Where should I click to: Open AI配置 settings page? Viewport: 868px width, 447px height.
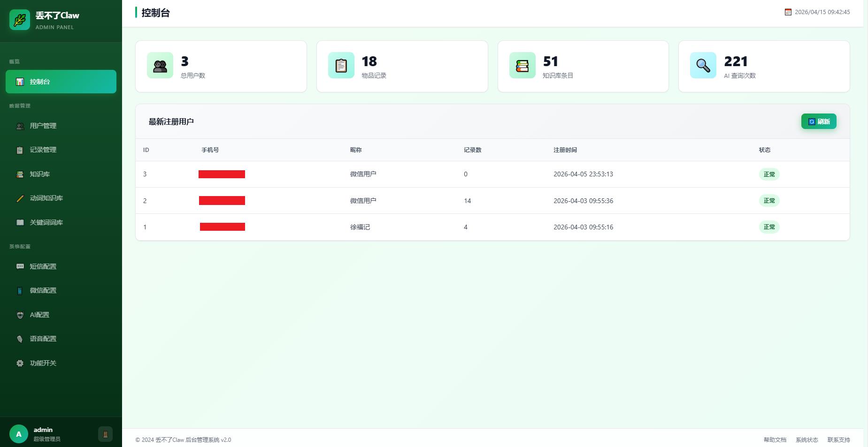[x=39, y=315]
